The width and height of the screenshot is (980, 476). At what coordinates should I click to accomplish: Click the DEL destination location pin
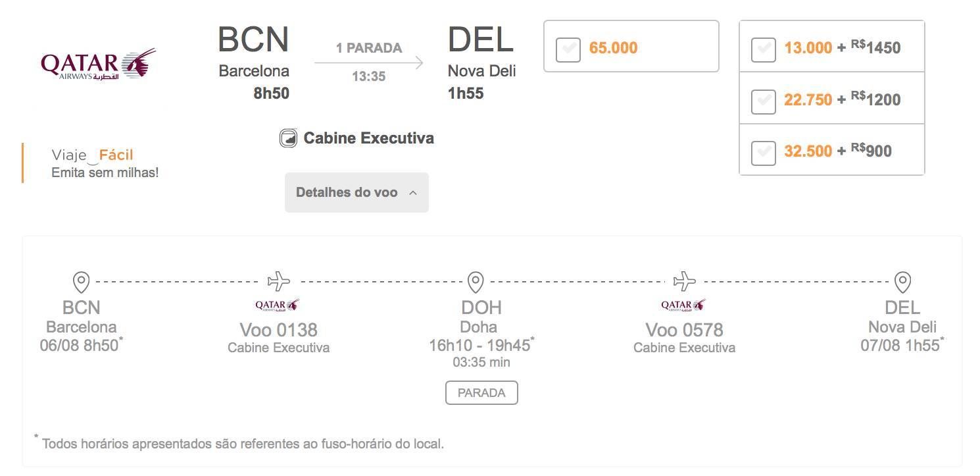[x=903, y=282]
